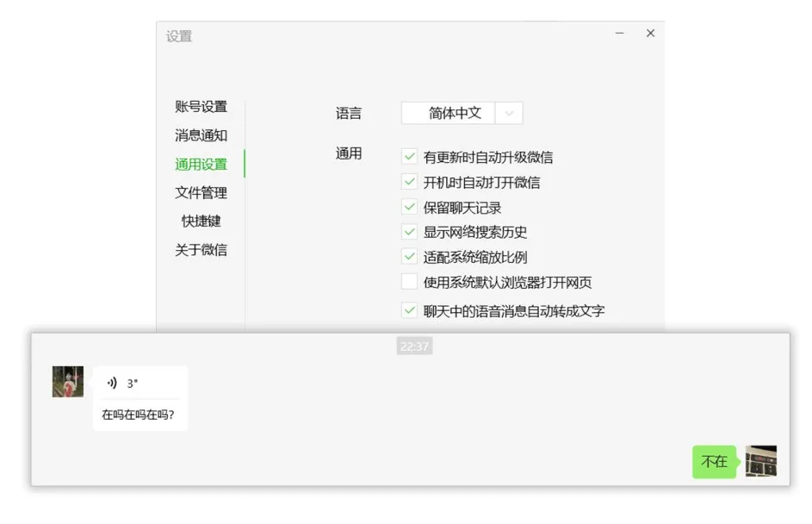
Task: Click the sender's avatar beside voice message
Action: pos(68,382)
